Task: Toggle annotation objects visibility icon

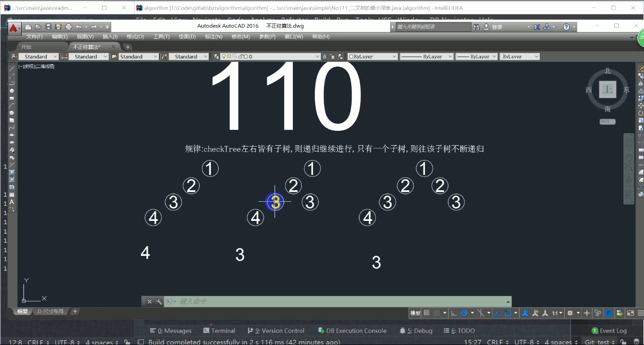Action: pyautogui.click(x=524, y=313)
